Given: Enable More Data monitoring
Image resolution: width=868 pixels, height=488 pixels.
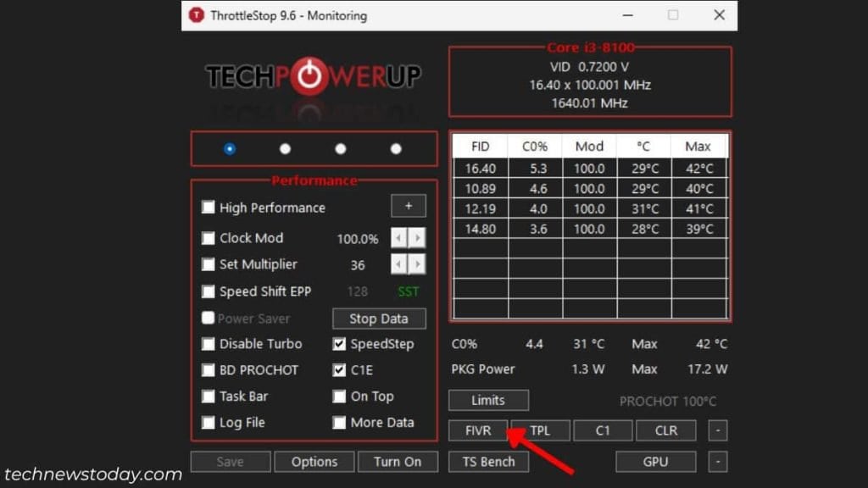Looking at the screenshot, I should (339, 423).
